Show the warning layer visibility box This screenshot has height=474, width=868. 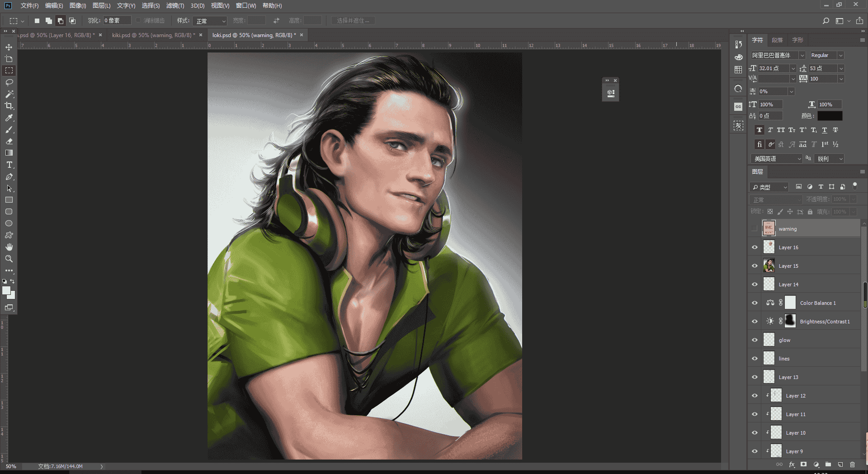(x=754, y=228)
